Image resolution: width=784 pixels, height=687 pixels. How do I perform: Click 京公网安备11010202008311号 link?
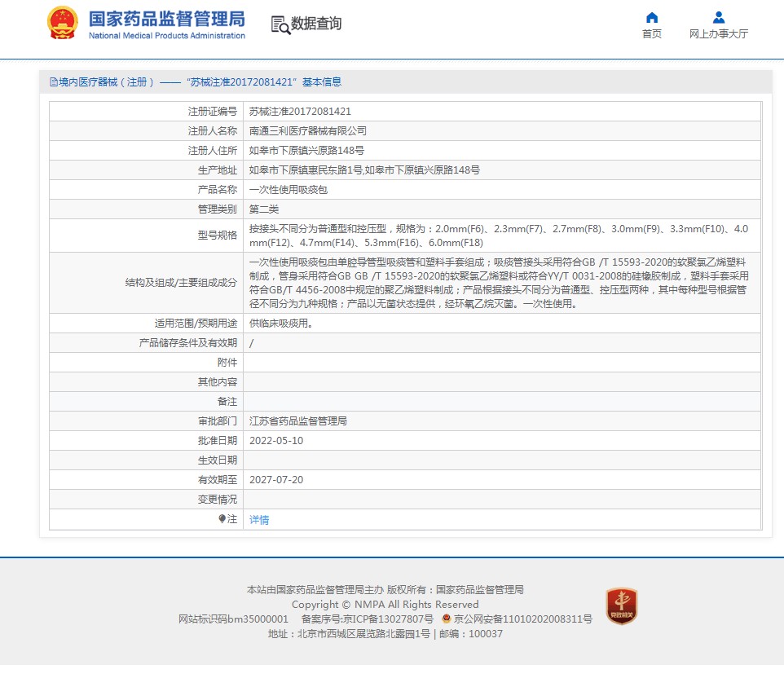pos(523,619)
